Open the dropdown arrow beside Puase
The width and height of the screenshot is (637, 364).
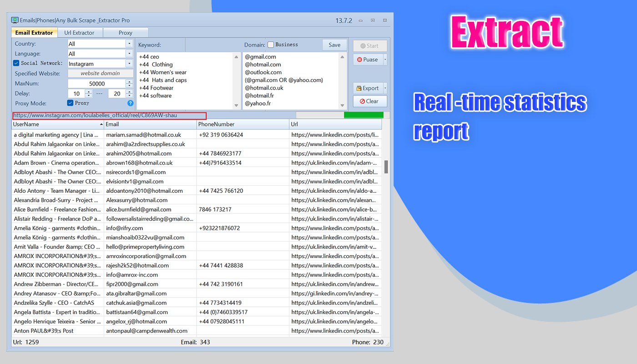385,60
